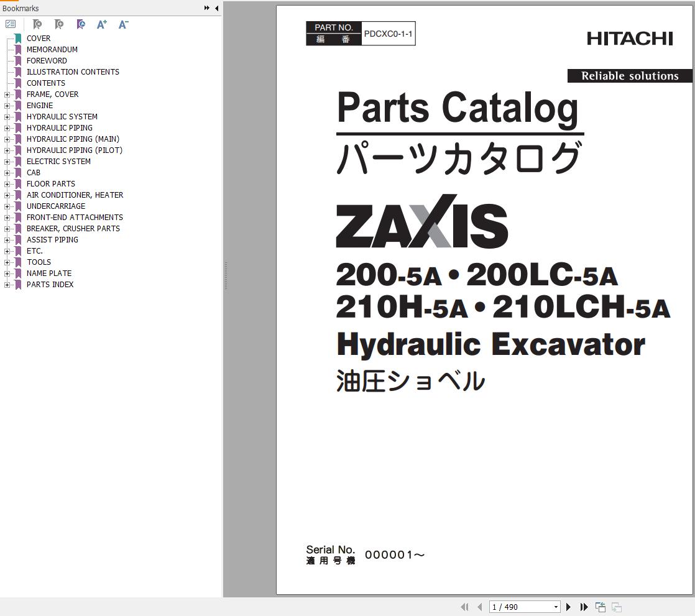This screenshot has width=695, height=616.
Task: Expand the HYDRAULIC PIPING (PILOT) node
Action: [x=7, y=150]
